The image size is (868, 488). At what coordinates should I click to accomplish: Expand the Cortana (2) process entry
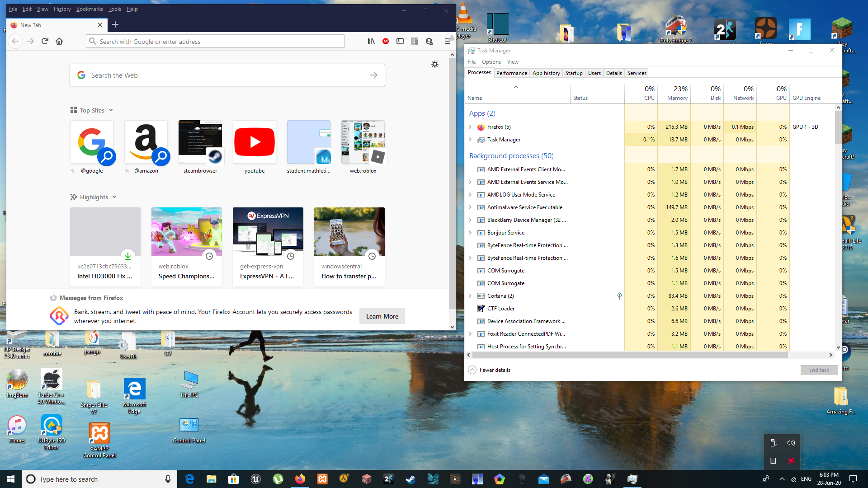pyautogui.click(x=470, y=296)
